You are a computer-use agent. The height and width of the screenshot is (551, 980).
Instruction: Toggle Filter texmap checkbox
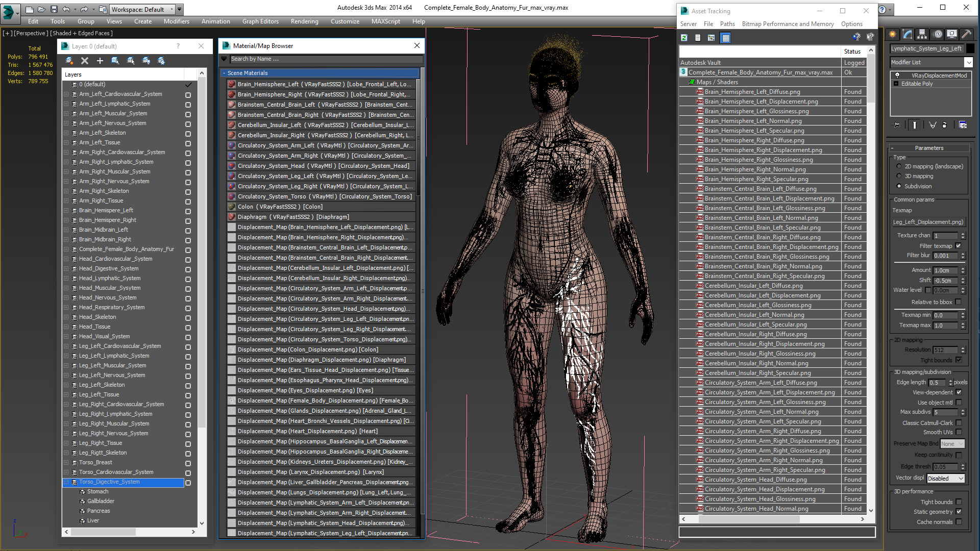[959, 246]
